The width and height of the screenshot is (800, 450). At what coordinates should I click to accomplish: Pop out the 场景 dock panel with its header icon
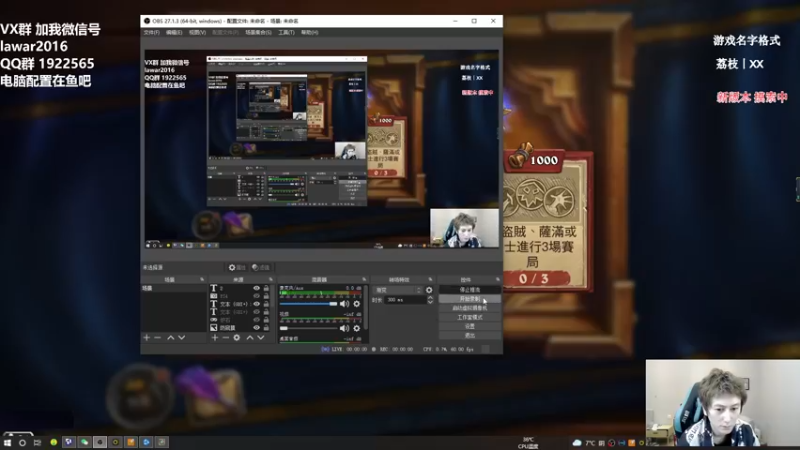pos(202,280)
